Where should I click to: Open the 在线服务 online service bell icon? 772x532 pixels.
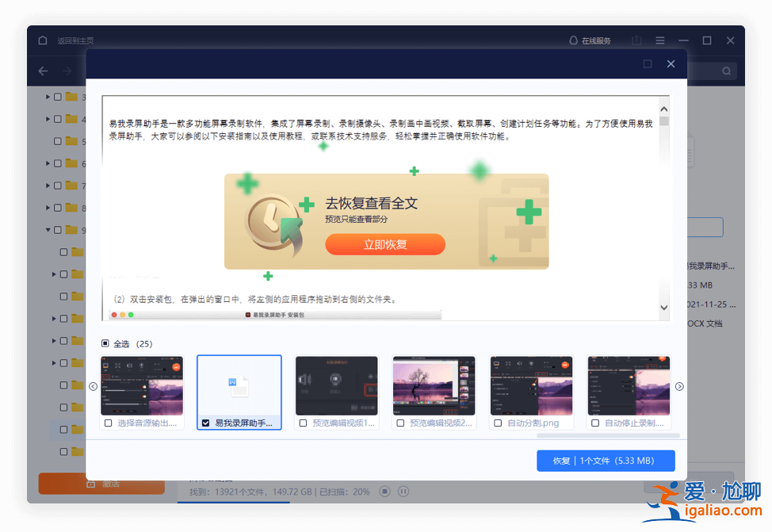[572, 40]
